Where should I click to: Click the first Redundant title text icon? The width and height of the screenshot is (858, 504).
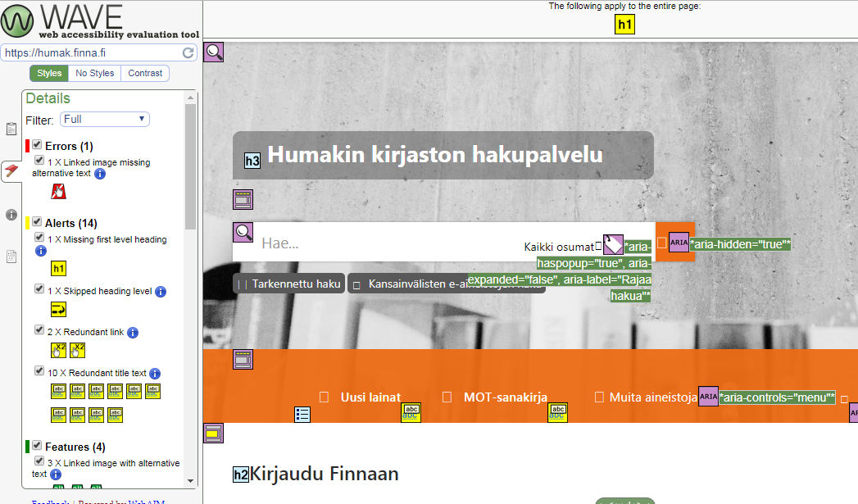(58, 391)
